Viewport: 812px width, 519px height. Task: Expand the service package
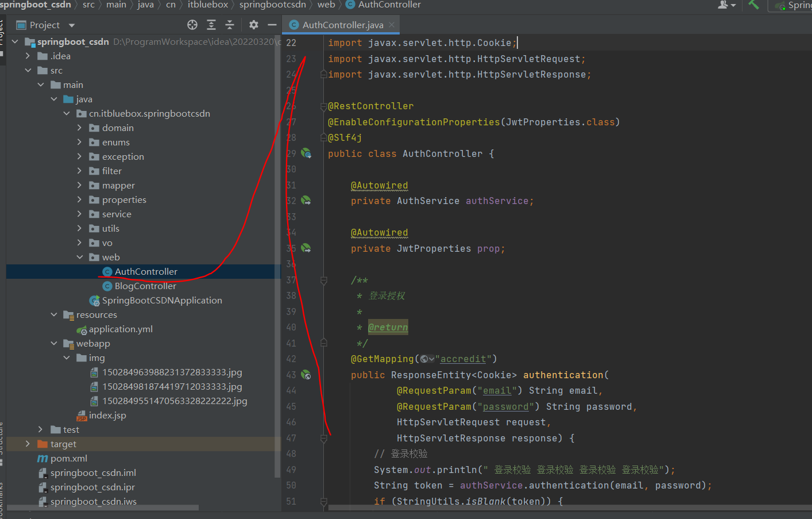click(79, 214)
